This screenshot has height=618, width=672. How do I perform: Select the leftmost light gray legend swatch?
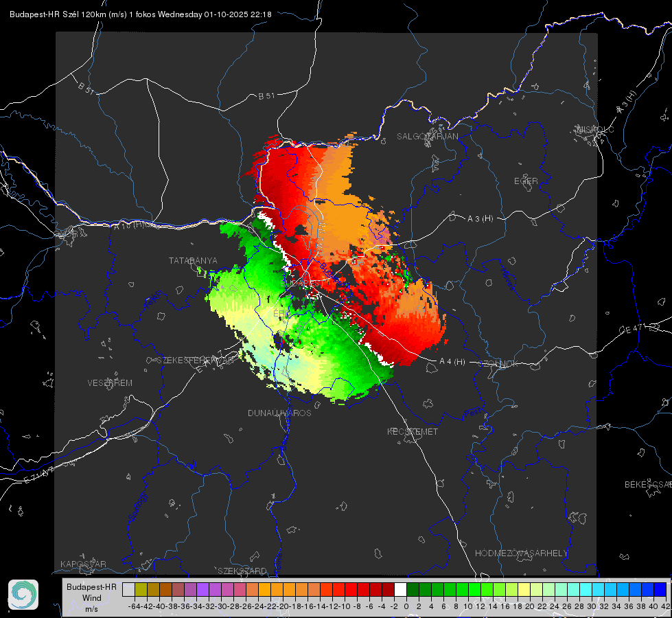point(128,589)
